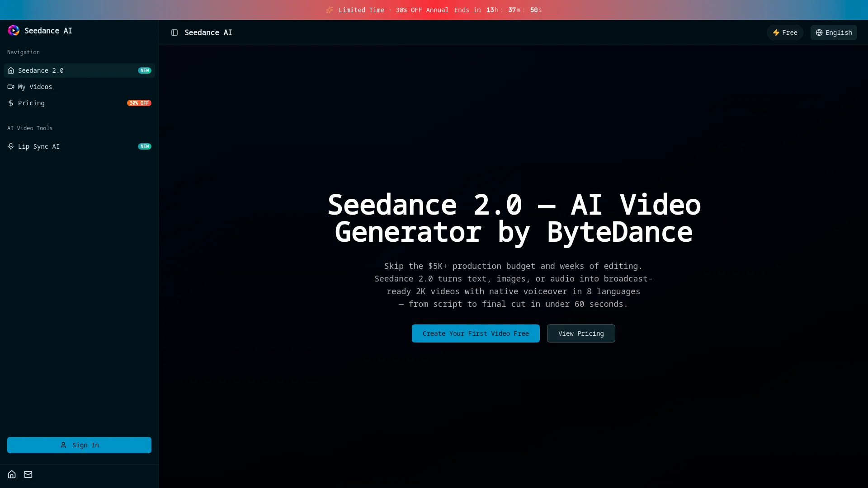Image resolution: width=868 pixels, height=488 pixels.
Task: Select the Seedance 2.0 home icon
Action: 11,70
